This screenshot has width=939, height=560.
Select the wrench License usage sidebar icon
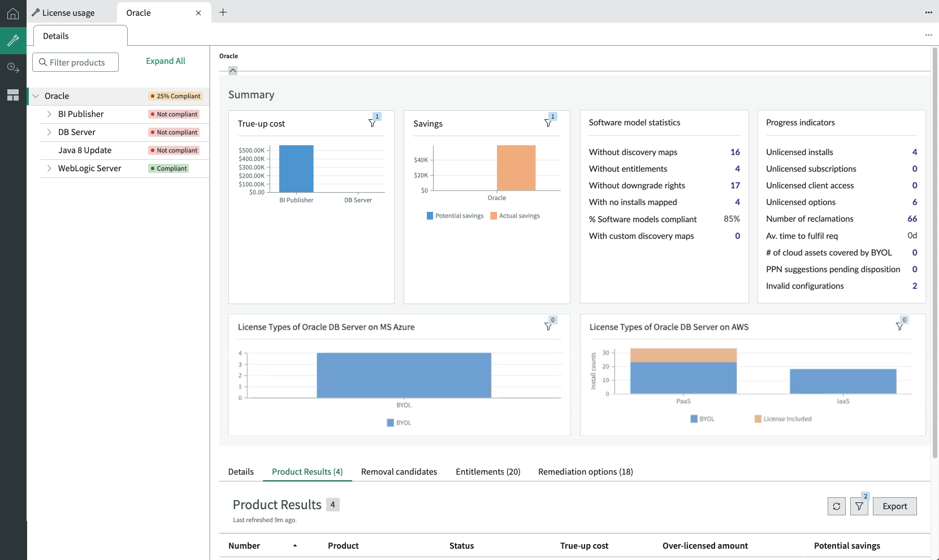tap(13, 41)
